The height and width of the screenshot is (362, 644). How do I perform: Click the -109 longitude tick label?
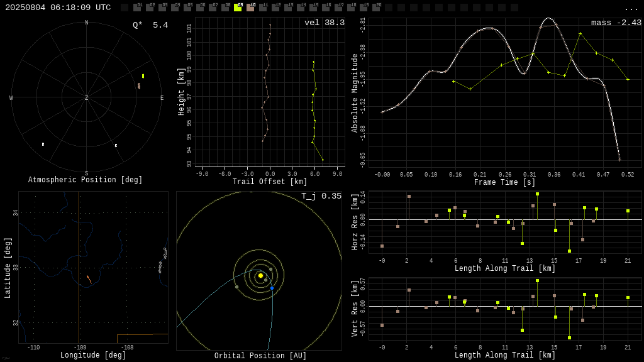coord(80,347)
